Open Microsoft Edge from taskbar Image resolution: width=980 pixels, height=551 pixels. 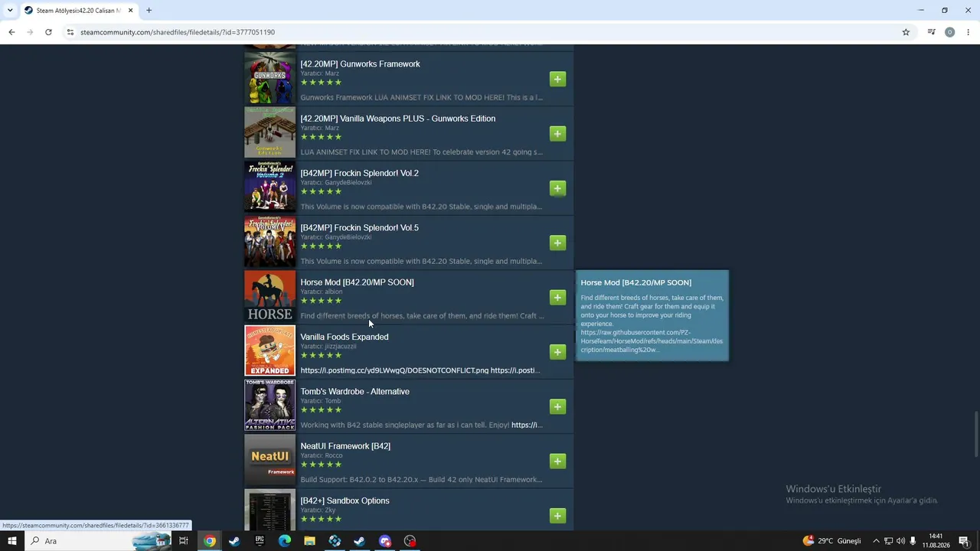(285, 541)
